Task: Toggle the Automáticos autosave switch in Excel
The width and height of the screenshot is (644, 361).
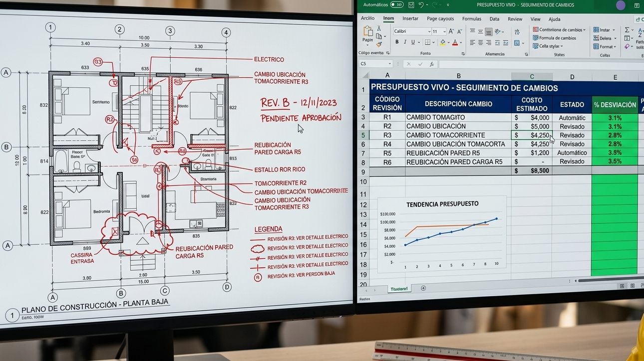Action: (x=397, y=5)
